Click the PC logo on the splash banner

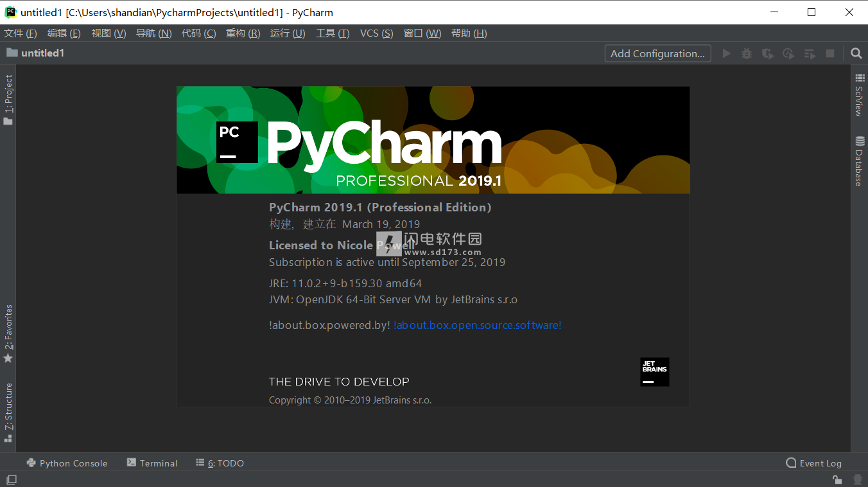[237, 142]
